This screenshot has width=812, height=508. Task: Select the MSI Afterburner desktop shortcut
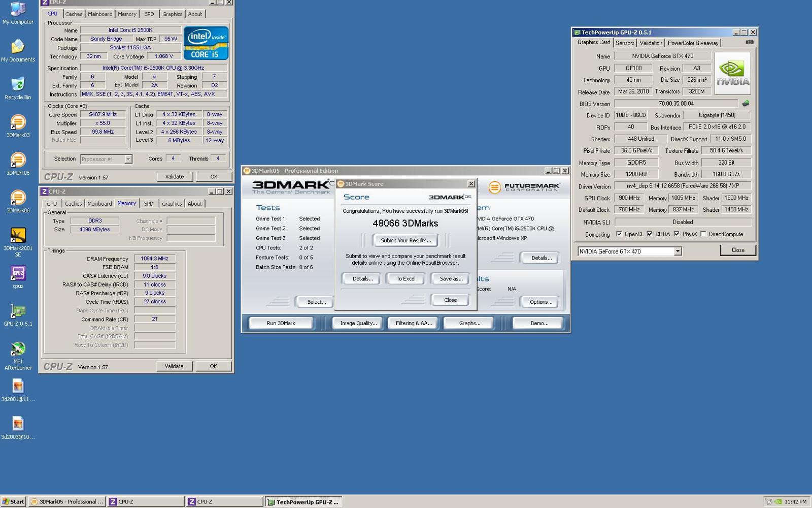pos(18,355)
